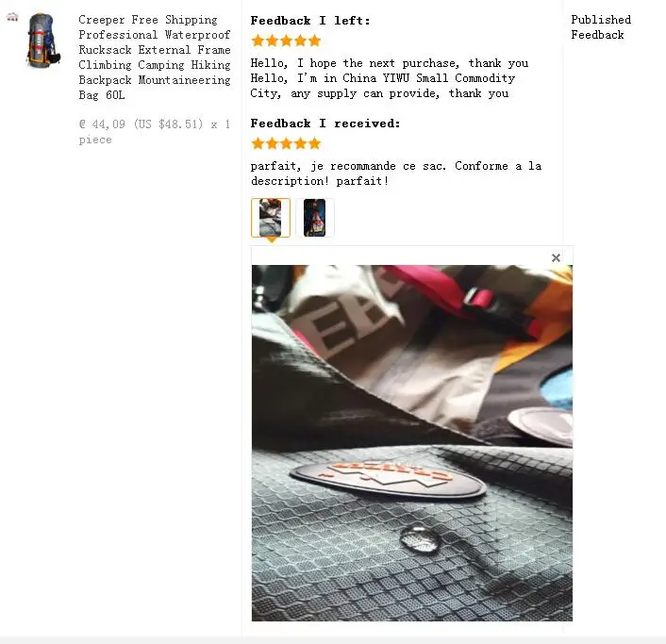The image size is (666, 644).
Task: Open the Creeper Waterproof Rucksack product title
Action: (155, 58)
